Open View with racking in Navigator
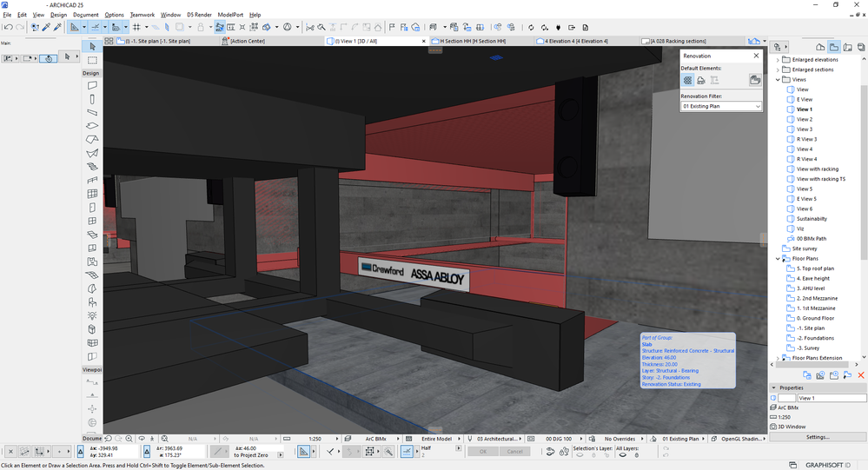Screen dimensions: 868x470 (816, 169)
